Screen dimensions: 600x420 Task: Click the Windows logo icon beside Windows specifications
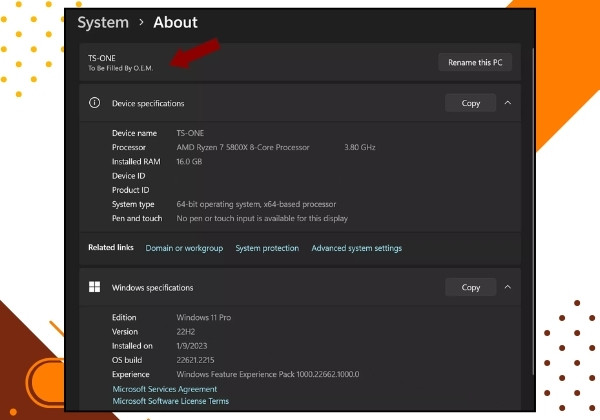coord(95,287)
